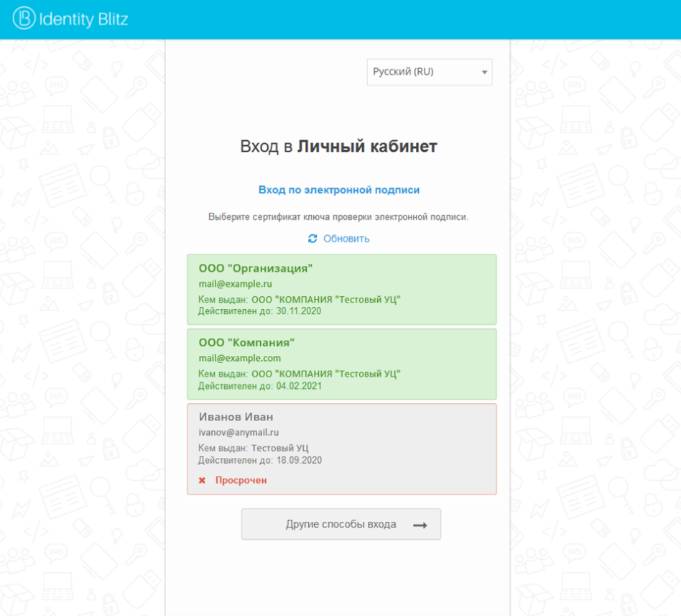Click the Вход в Личный кабинет title
The width and height of the screenshot is (681, 616).
(x=338, y=147)
